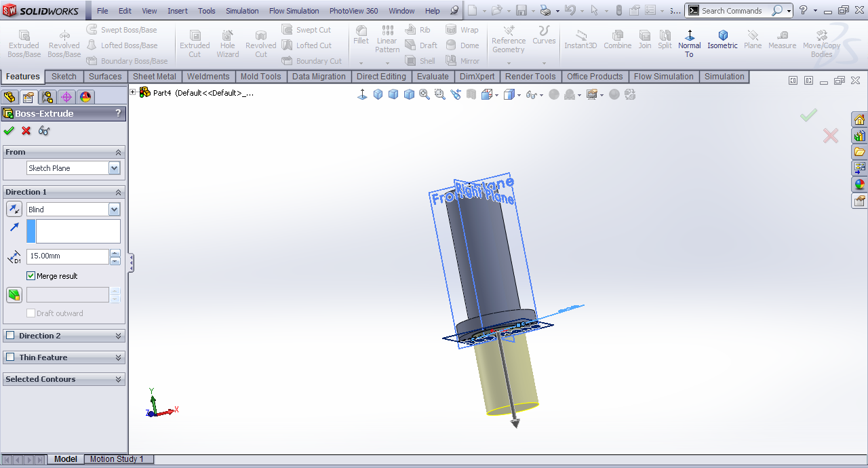Open the Sketch Plane dropdown under From

114,168
